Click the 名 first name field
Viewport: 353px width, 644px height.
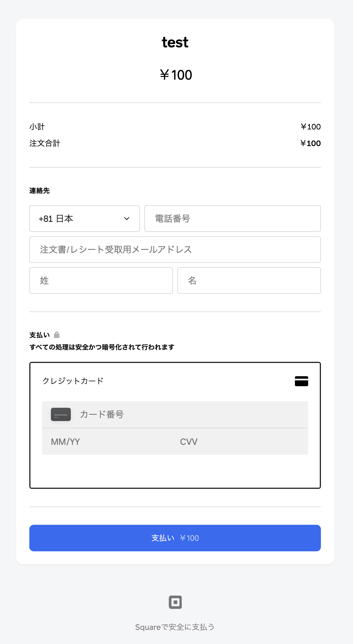point(249,281)
